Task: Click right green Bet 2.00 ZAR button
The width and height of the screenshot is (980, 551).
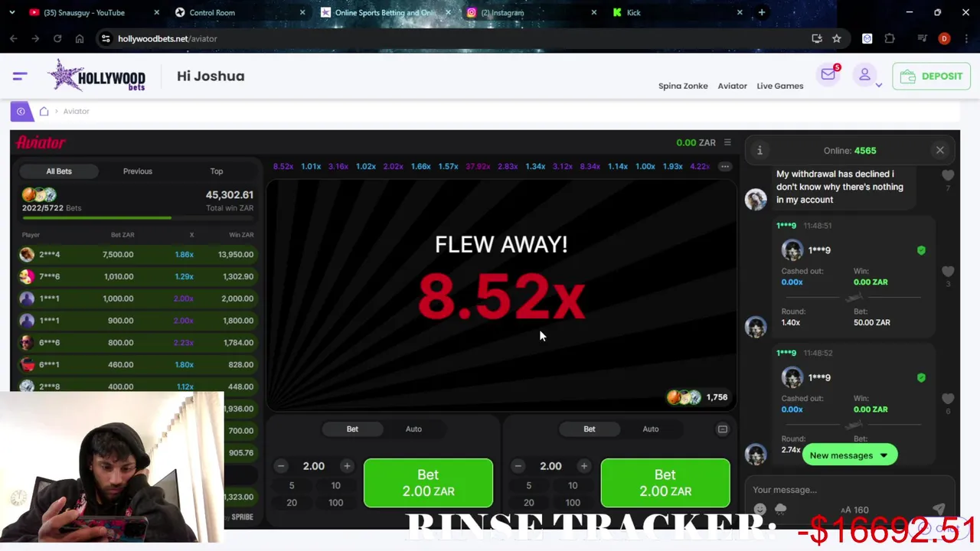Action: tap(665, 483)
